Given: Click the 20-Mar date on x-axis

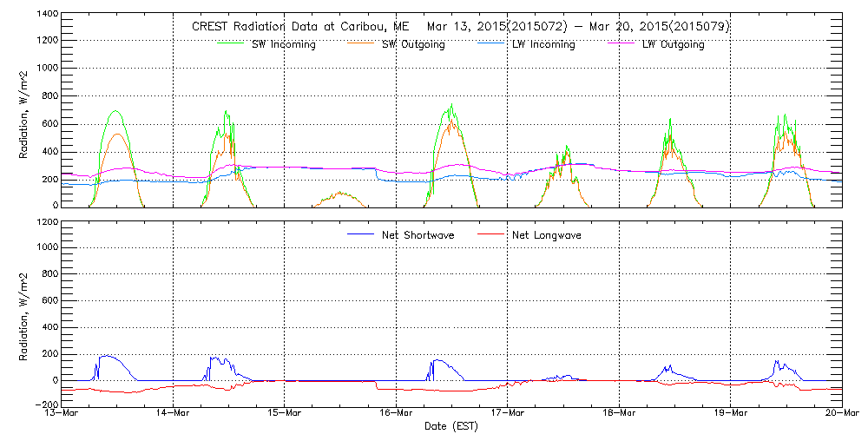Looking at the screenshot, I should pyautogui.click(x=842, y=413).
